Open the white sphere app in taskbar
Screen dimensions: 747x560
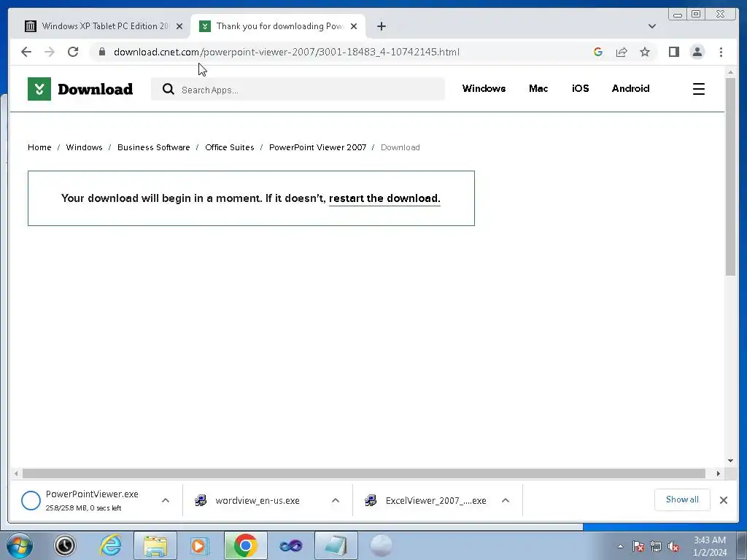coord(381,545)
